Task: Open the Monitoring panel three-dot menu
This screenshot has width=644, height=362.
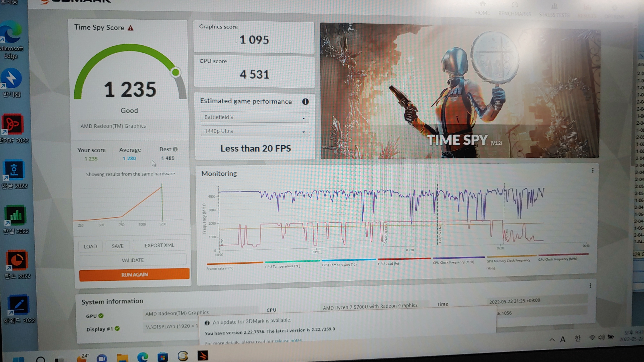Action: click(592, 170)
